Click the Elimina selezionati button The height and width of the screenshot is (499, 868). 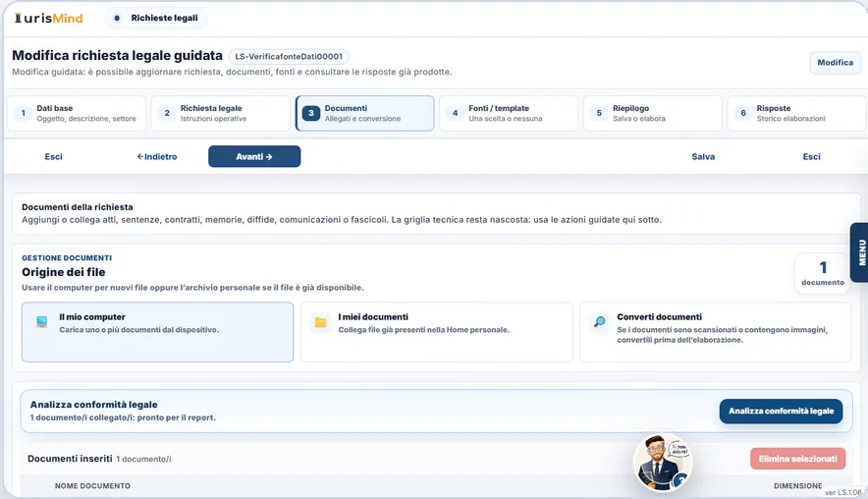(x=797, y=459)
